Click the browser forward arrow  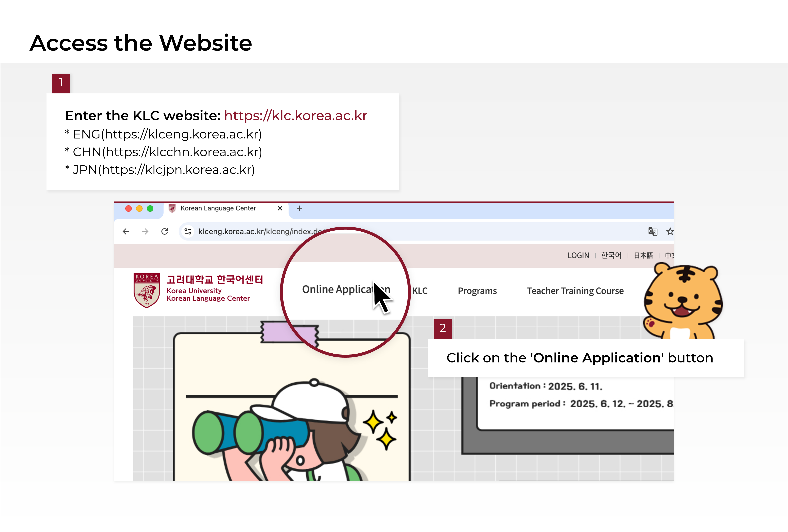pyautogui.click(x=145, y=231)
